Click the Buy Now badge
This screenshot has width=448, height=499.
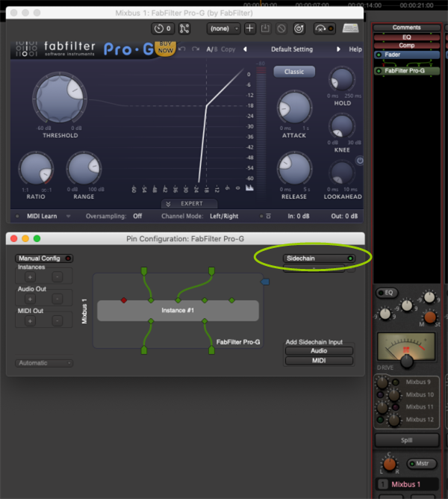[x=165, y=48]
